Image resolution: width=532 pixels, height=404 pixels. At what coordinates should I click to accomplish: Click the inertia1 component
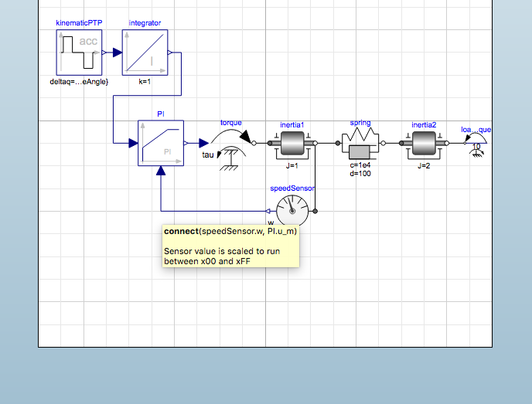[292, 145]
